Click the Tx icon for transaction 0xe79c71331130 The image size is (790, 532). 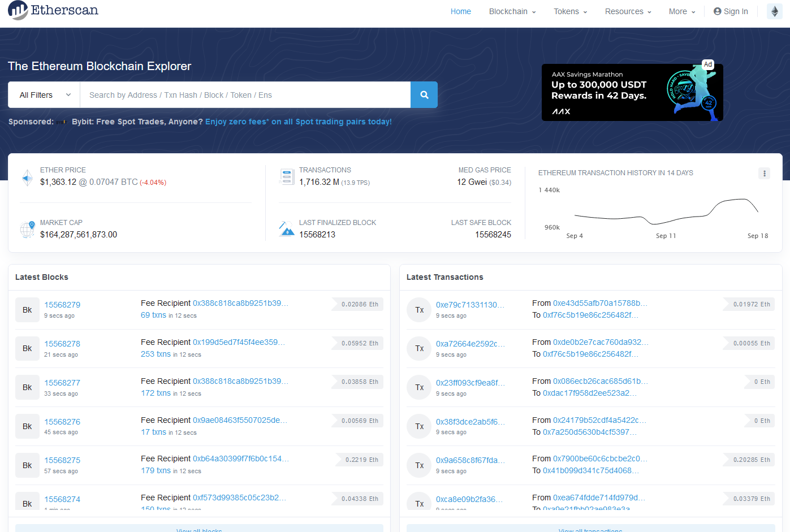[419, 310]
